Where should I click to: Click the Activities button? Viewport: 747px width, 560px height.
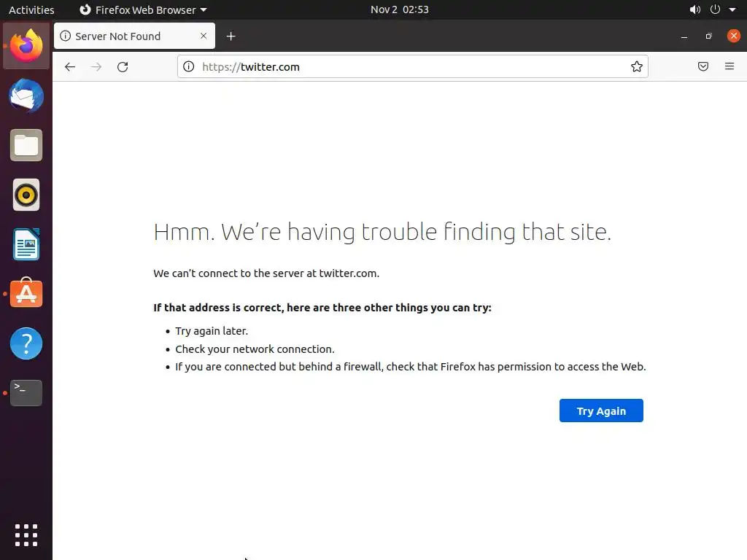coord(31,9)
